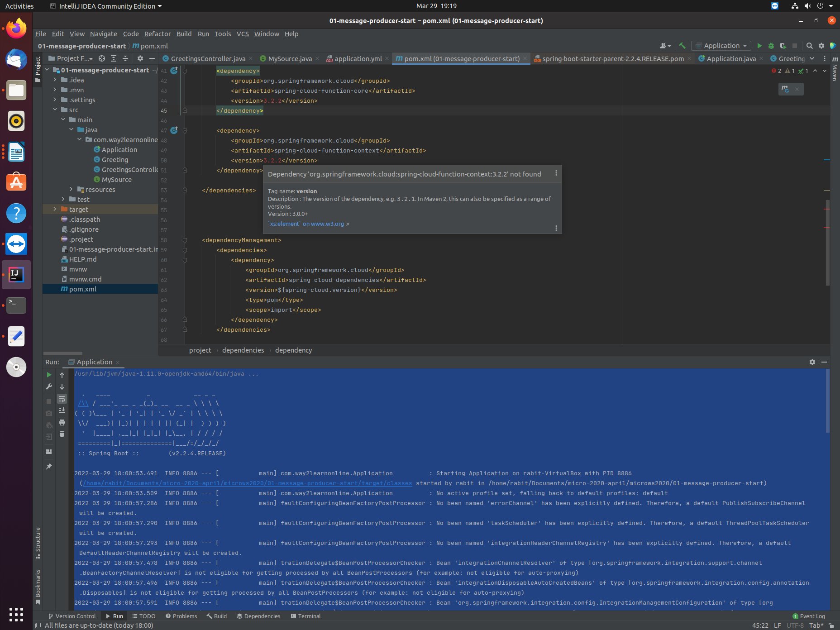Toggle soft-wrap in the Run console
Viewport: 840px width, 630px height.
[x=62, y=399]
